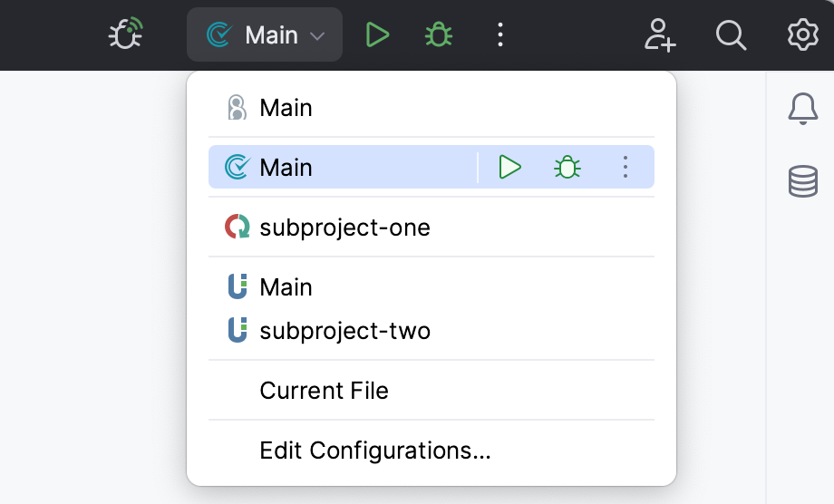Choose the subproject-one configuration

pyautogui.click(x=344, y=228)
